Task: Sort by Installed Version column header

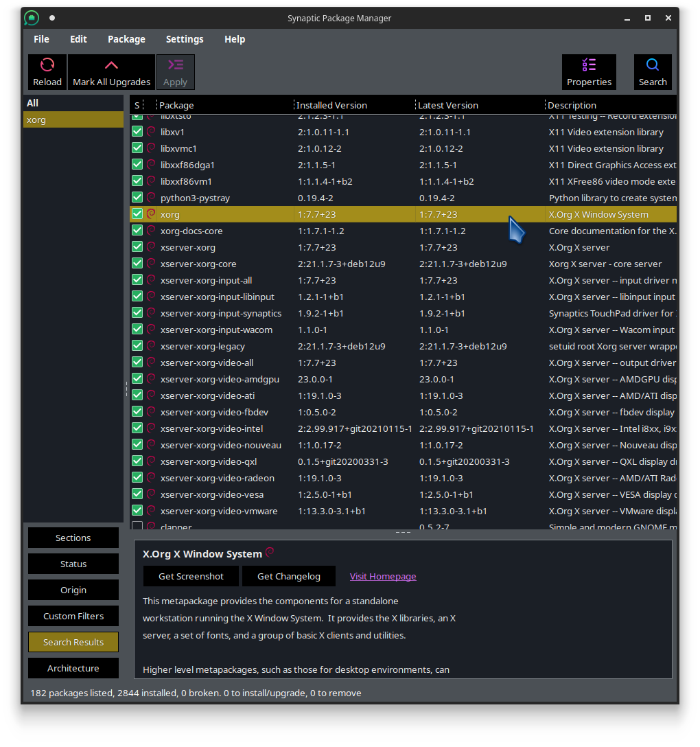Action: coord(354,105)
